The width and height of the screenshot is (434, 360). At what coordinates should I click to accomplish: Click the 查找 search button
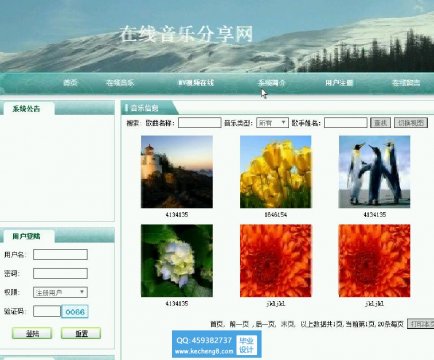pos(380,123)
